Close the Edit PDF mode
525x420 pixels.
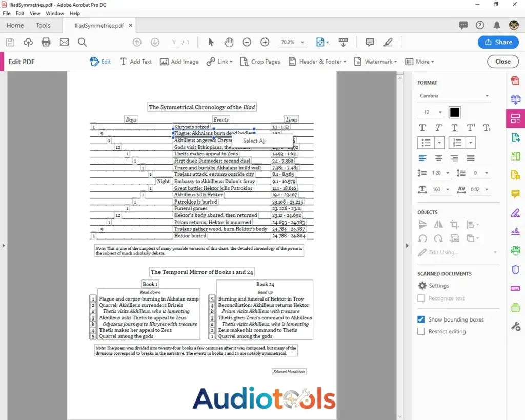pos(502,61)
